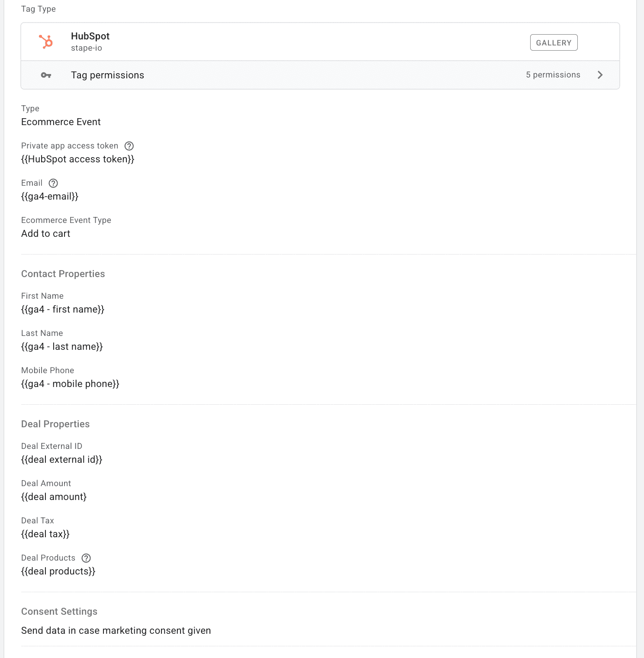
Task: Edit the Mobile Phone contact property
Action: coord(70,384)
